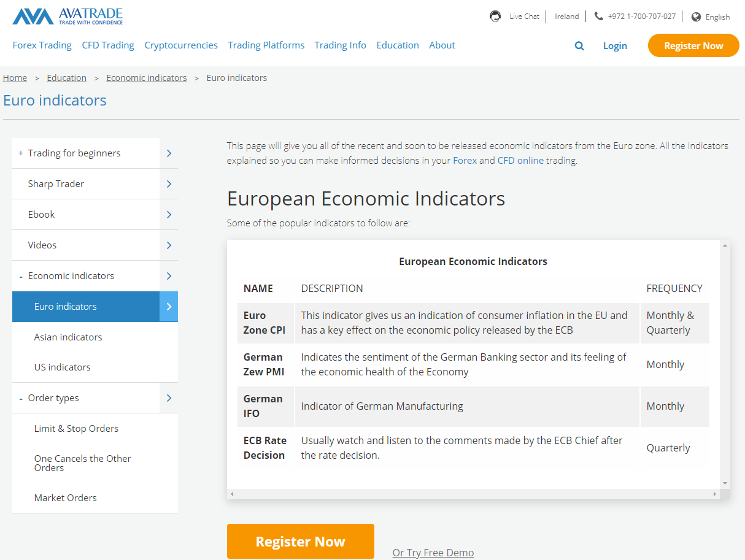Viewport: 745px width, 560px height.
Task: Collapse the Order types section
Action: (x=21, y=399)
